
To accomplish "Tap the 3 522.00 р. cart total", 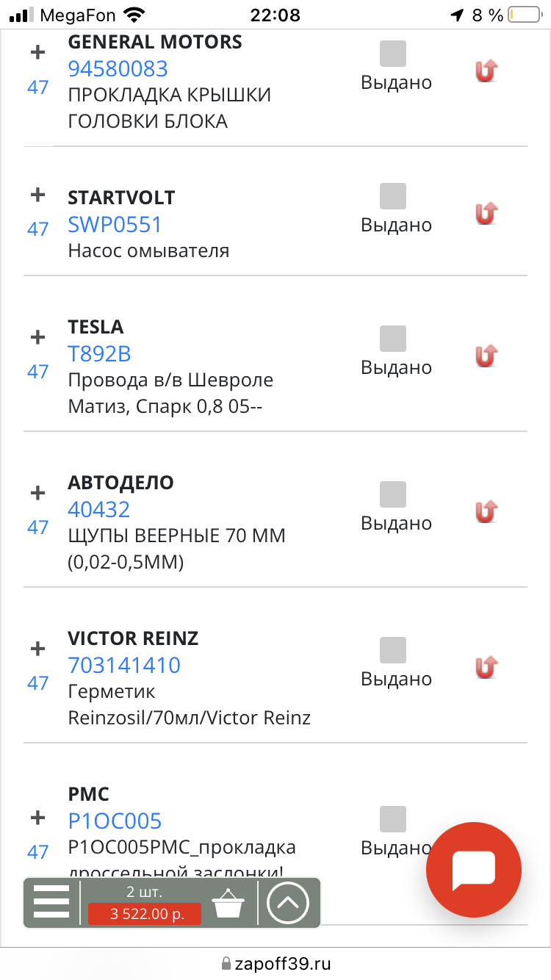I will pyautogui.click(x=145, y=913).
